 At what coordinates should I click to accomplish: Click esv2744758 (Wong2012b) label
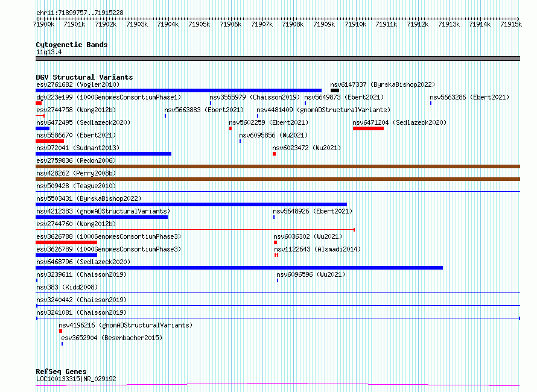pos(76,110)
